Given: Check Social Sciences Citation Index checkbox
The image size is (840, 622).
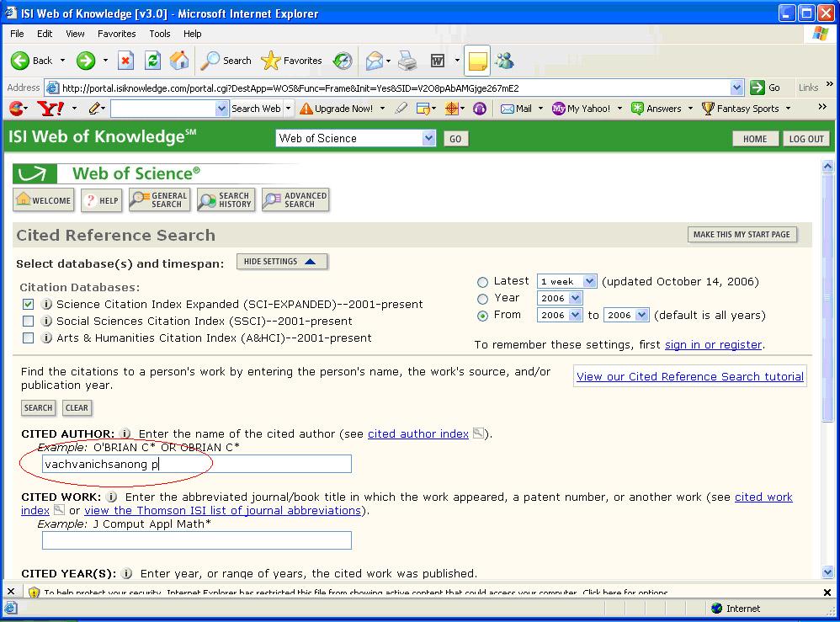Looking at the screenshot, I should 29,321.
